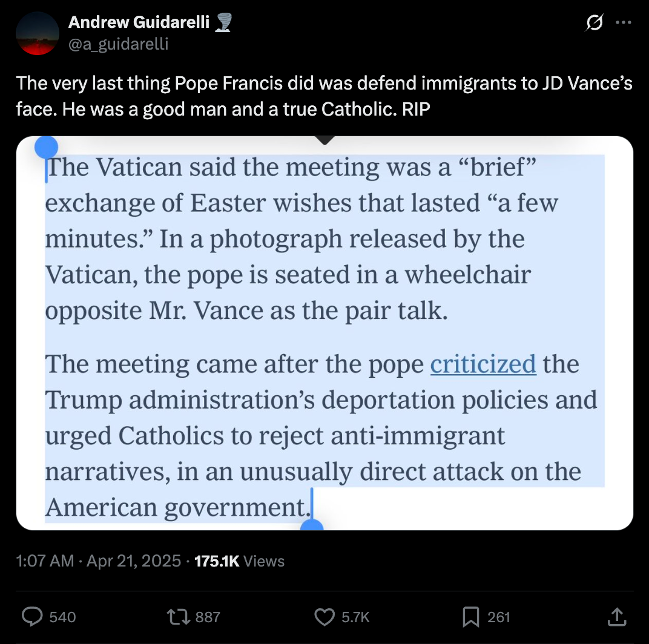Open the embedded article screenshot image
This screenshot has height=644, width=649.
pos(324,333)
